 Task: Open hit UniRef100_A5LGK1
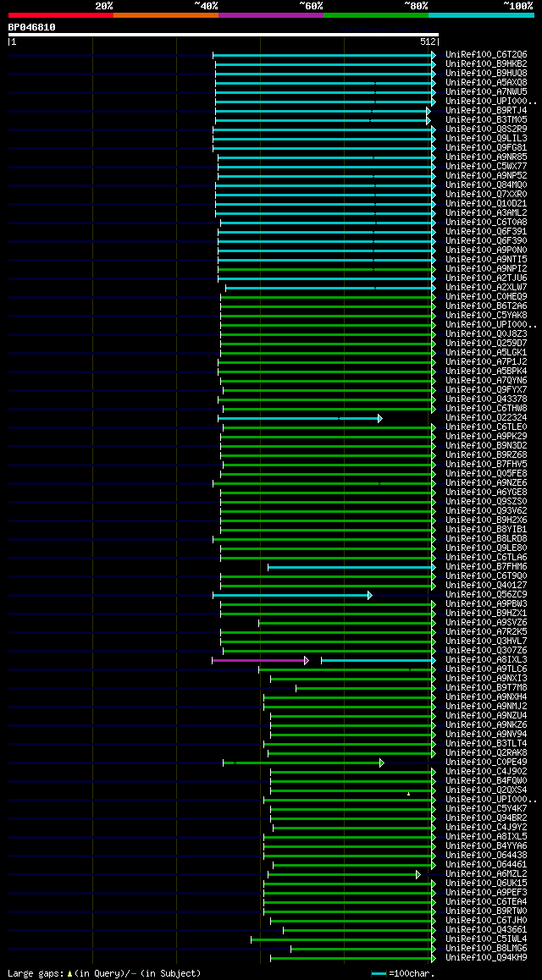[x=486, y=353]
